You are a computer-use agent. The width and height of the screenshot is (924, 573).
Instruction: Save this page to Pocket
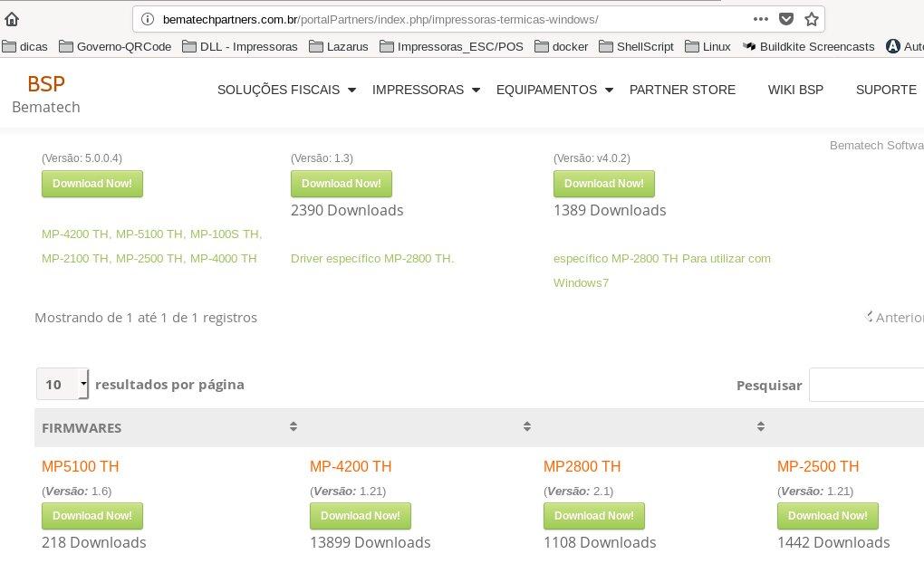coord(786,19)
